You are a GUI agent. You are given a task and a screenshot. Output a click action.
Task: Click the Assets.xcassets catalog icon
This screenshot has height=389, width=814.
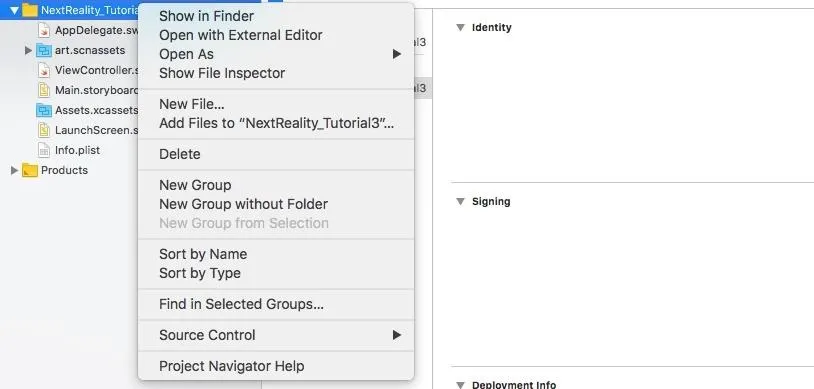click(44, 110)
